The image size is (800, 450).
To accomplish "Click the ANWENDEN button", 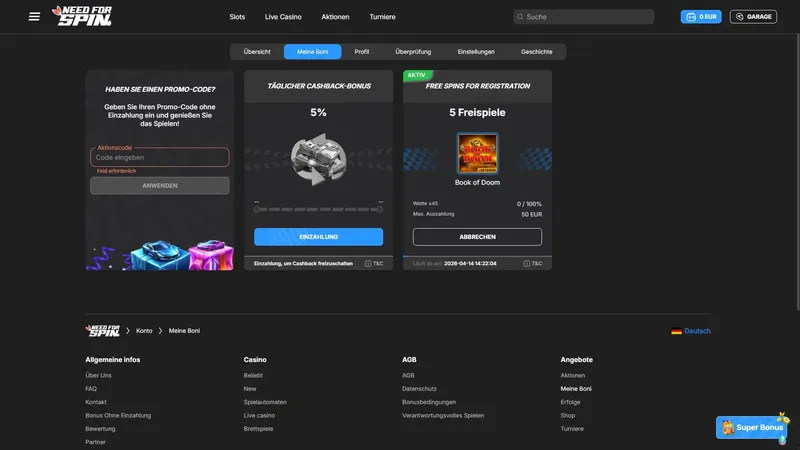I will [x=160, y=186].
